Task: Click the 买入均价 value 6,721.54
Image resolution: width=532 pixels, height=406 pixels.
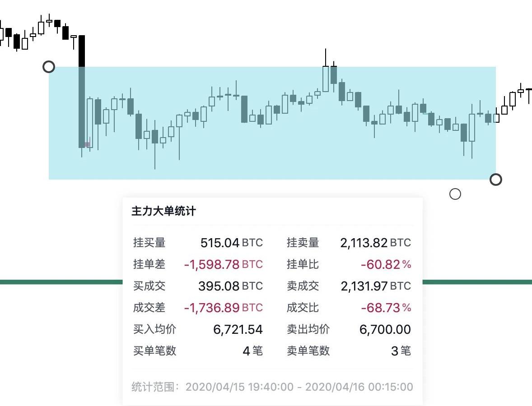Action: point(238,329)
